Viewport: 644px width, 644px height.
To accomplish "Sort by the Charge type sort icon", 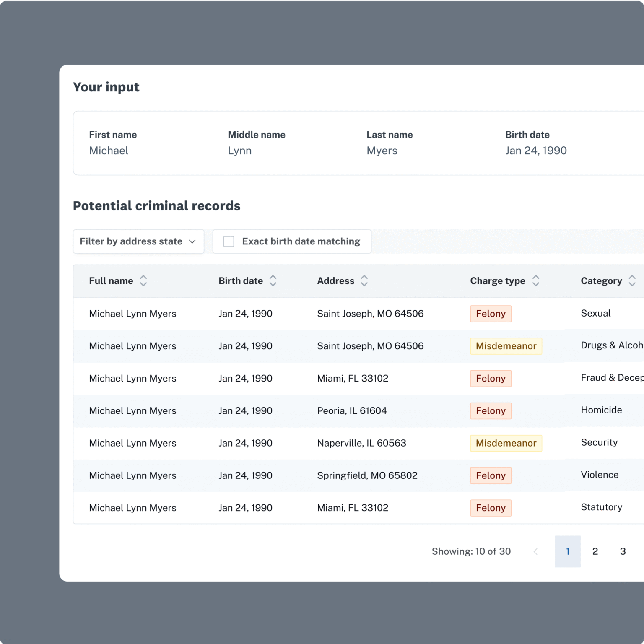I will [x=535, y=280].
